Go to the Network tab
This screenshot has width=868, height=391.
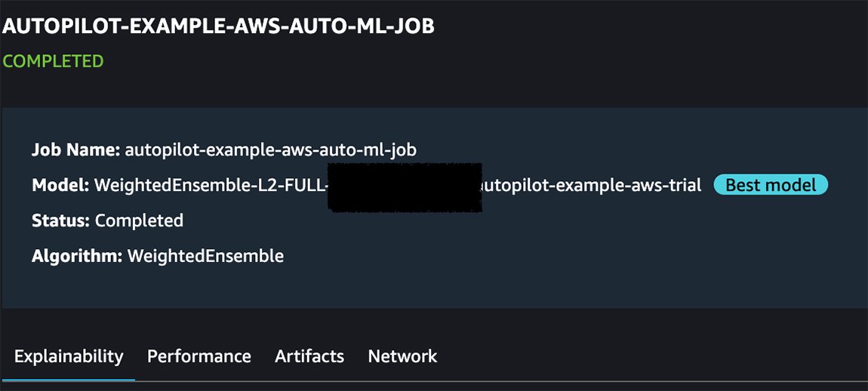click(x=402, y=356)
